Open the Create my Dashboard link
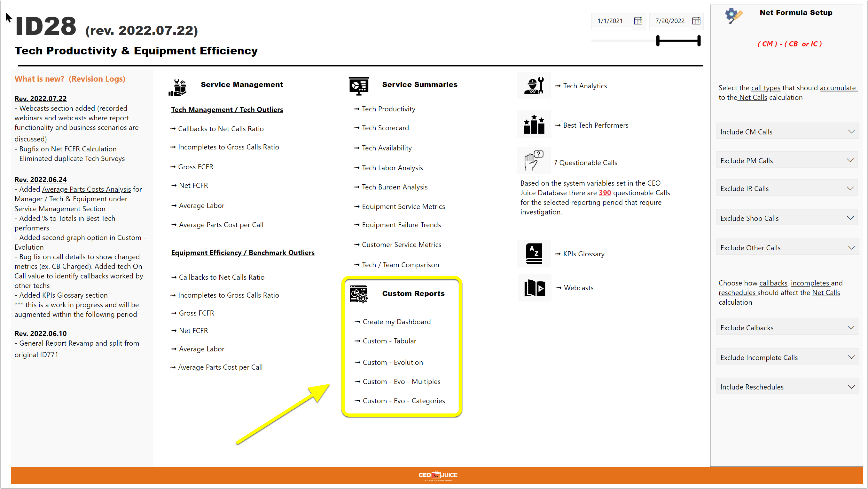 (397, 322)
